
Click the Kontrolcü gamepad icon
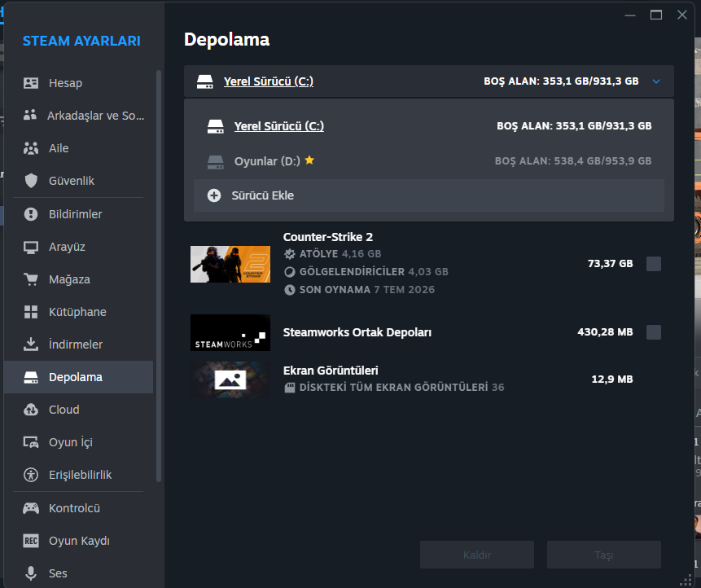pyautogui.click(x=31, y=508)
